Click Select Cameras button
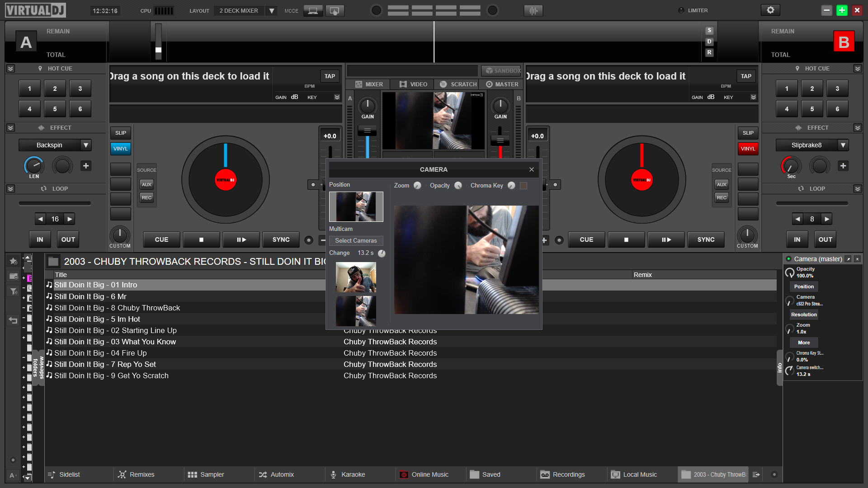The height and width of the screenshot is (488, 868). [x=356, y=241]
